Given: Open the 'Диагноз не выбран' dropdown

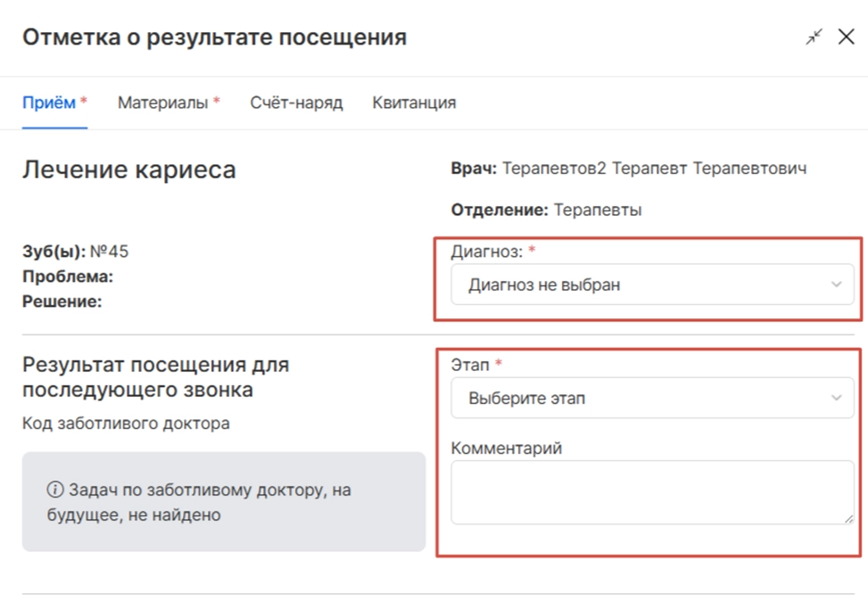Looking at the screenshot, I should click(x=651, y=285).
